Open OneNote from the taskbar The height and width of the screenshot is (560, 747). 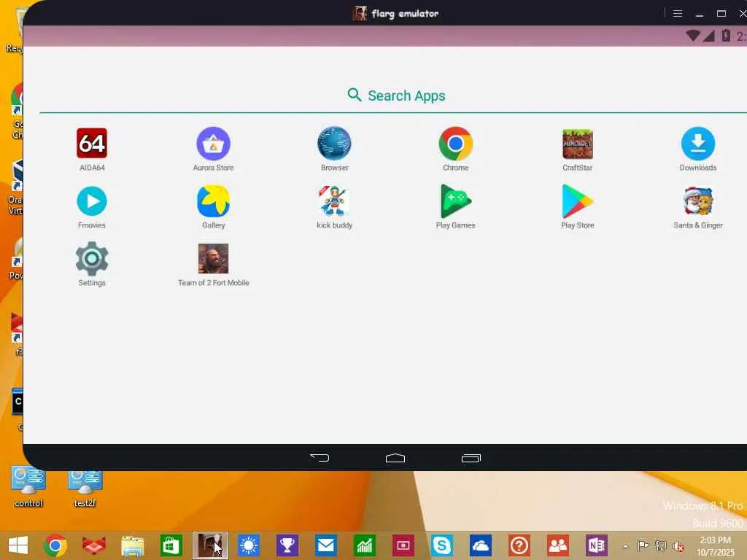click(x=597, y=545)
